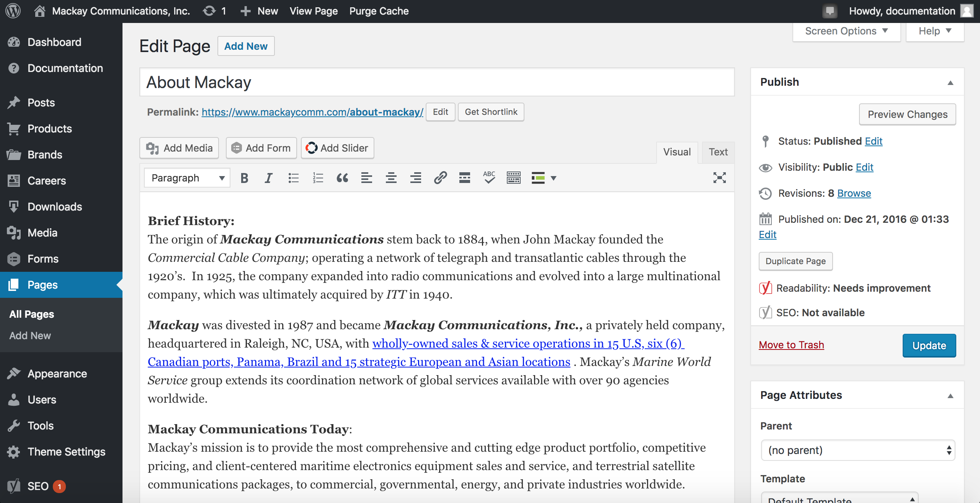This screenshot has height=503, width=980.
Task: Open the Media menu in sidebar
Action: [x=42, y=233]
